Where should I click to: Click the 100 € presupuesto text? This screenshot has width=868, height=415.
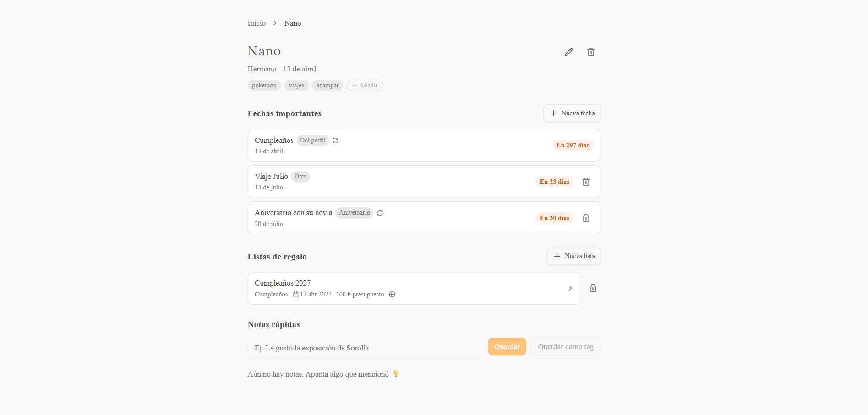360,295
